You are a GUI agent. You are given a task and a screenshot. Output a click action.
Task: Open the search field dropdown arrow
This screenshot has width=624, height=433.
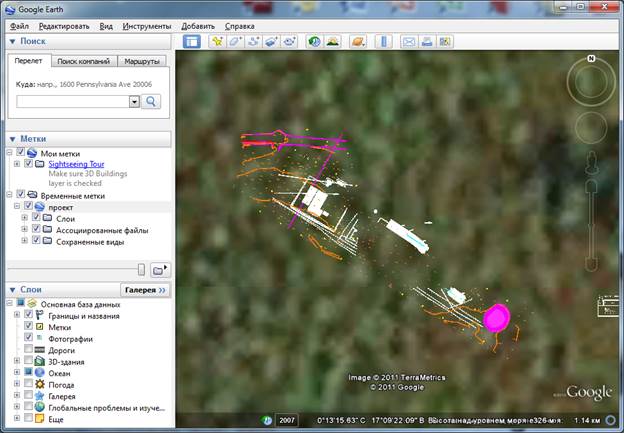(x=134, y=101)
